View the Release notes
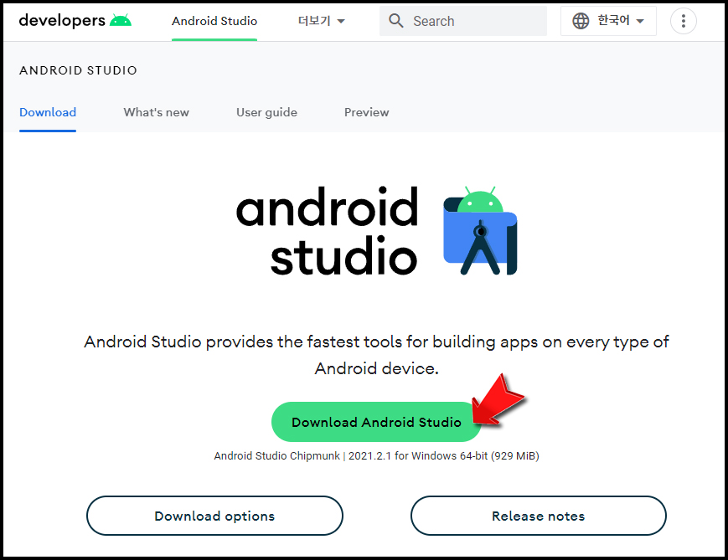The height and width of the screenshot is (560, 728). point(538,516)
